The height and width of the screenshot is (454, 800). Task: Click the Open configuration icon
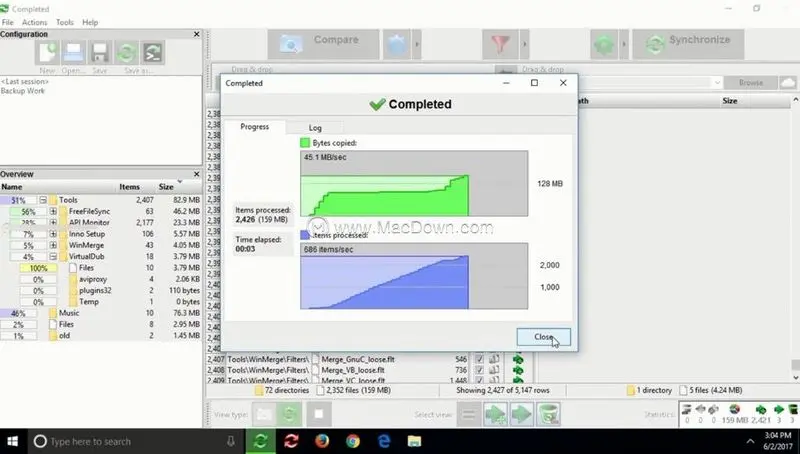(x=73, y=53)
